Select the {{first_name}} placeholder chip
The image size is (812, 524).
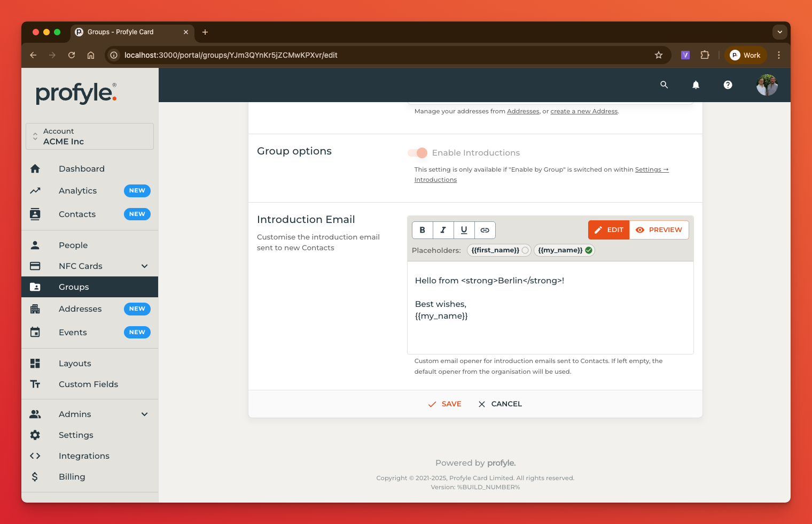[499, 250]
